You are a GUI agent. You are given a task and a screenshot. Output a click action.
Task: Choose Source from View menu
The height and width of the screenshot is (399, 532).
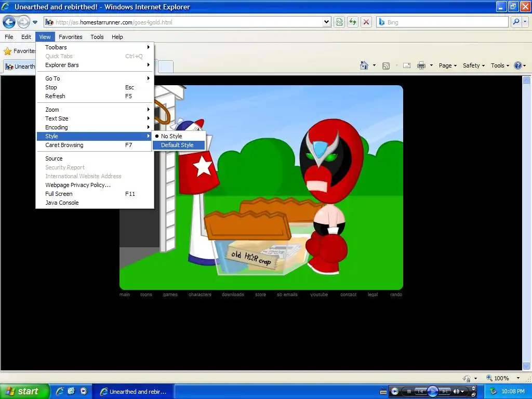[x=95, y=158]
